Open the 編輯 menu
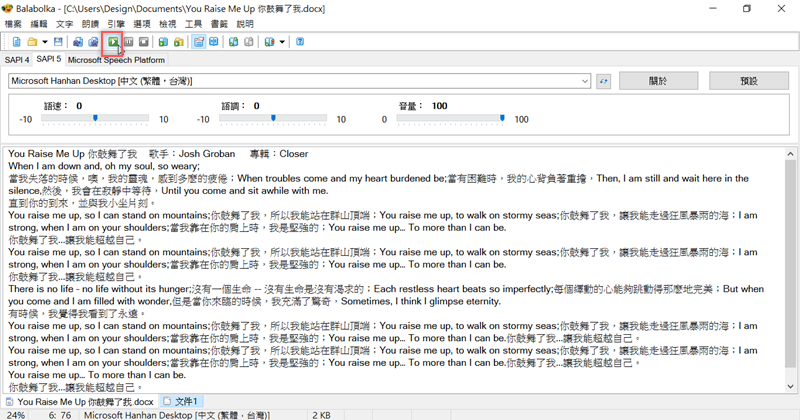This screenshot has height=420, width=800. click(39, 24)
